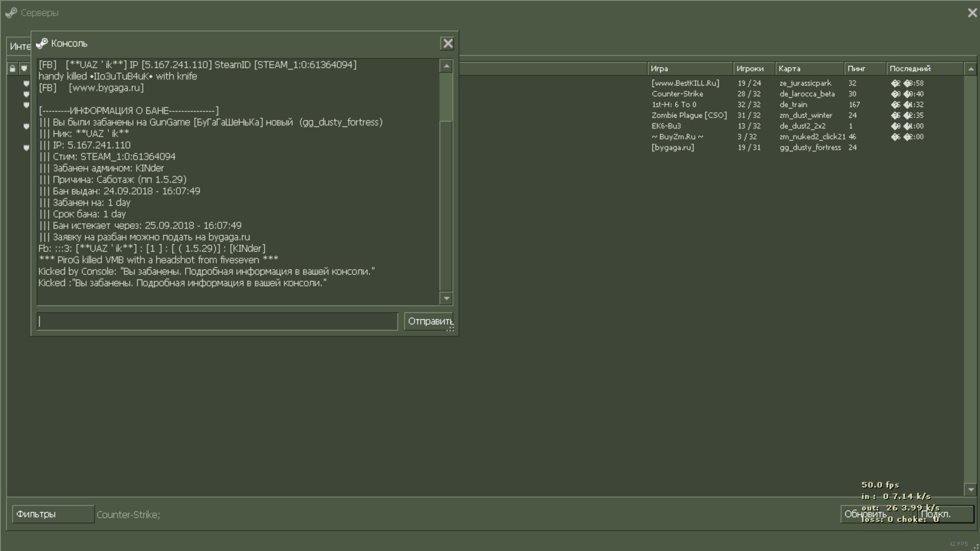Viewport: 980px width, 551px height.
Task: Click the zm_nuked2_click21 map cell
Action: point(812,137)
